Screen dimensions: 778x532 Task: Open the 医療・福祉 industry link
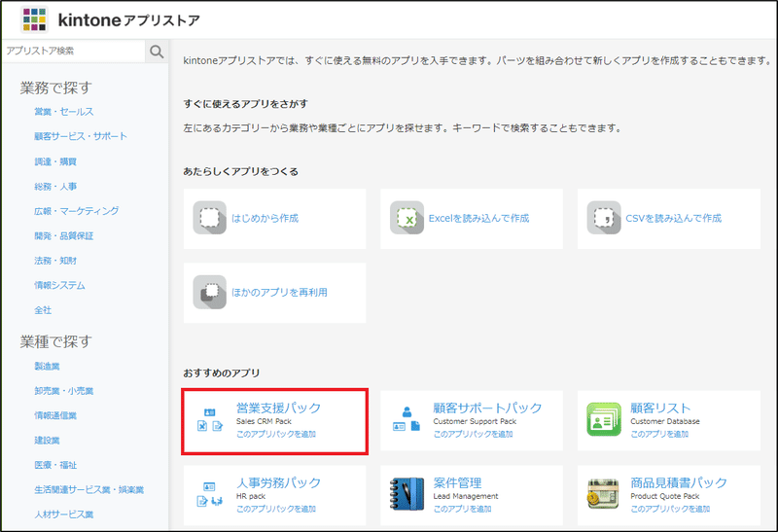click(55, 465)
